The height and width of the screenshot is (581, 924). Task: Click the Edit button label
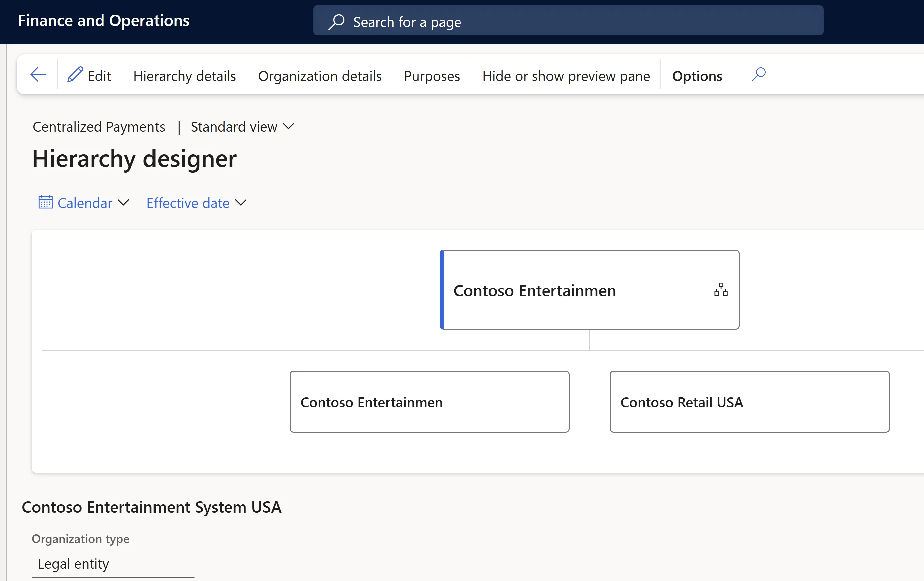coord(99,76)
